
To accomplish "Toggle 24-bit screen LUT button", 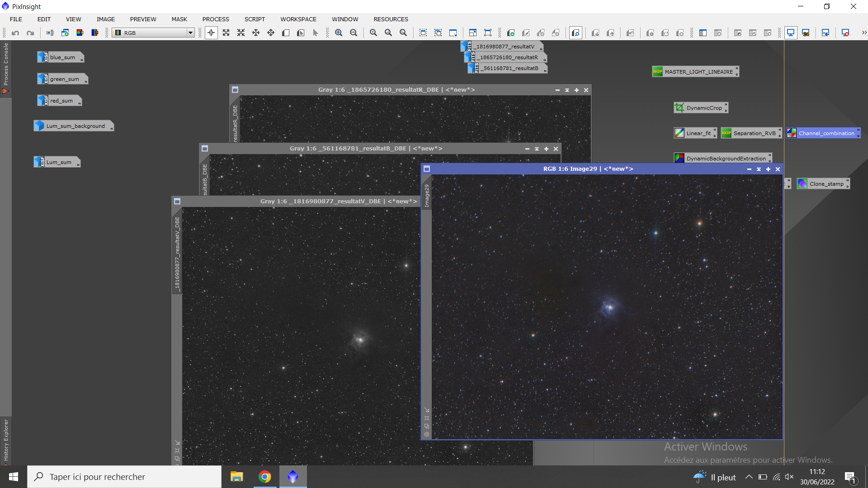I will pyautogui.click(x=806, y=33).
